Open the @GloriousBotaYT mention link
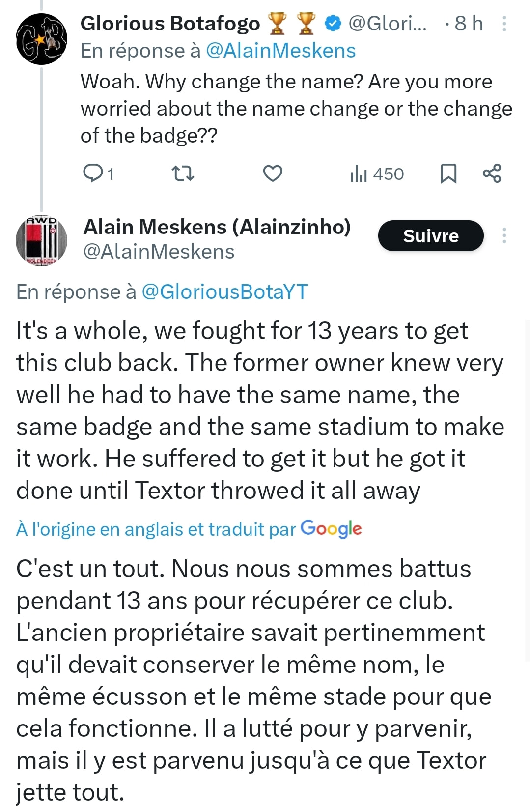Viewport: 530px width, 812px height. pyautogui.click(x=225, y=292)
